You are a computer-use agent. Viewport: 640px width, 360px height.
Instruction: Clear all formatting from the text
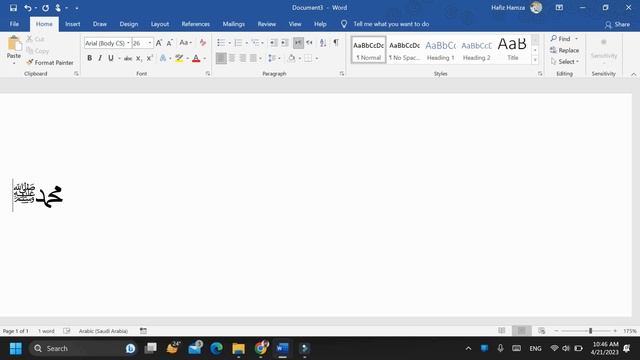(x=203, y=43)
